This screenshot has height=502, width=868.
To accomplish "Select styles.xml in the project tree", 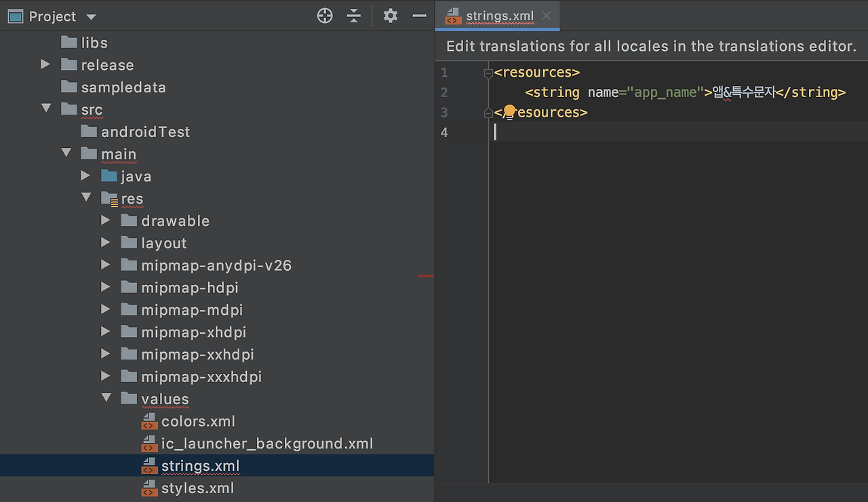I will coord(197,488).
